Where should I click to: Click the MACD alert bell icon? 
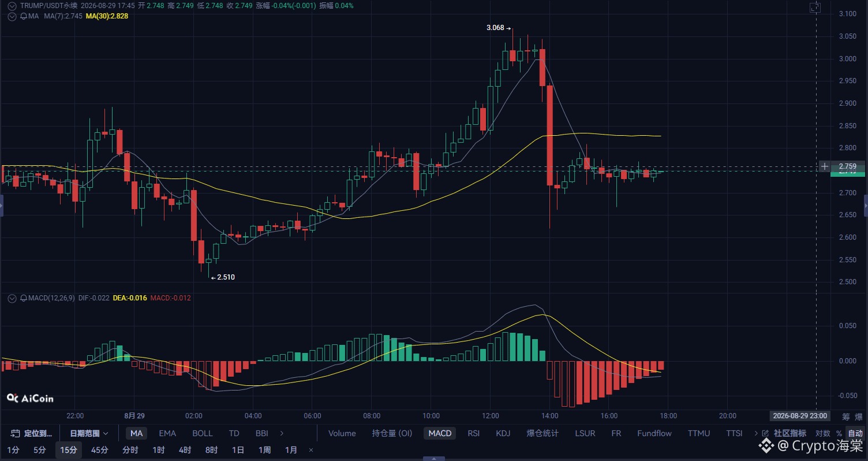coord(24,298)
